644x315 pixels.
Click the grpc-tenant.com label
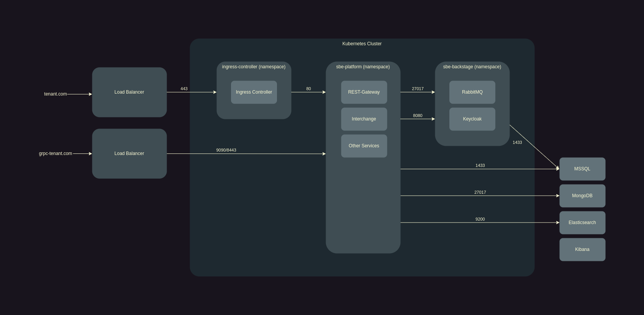tap(55, 153)
